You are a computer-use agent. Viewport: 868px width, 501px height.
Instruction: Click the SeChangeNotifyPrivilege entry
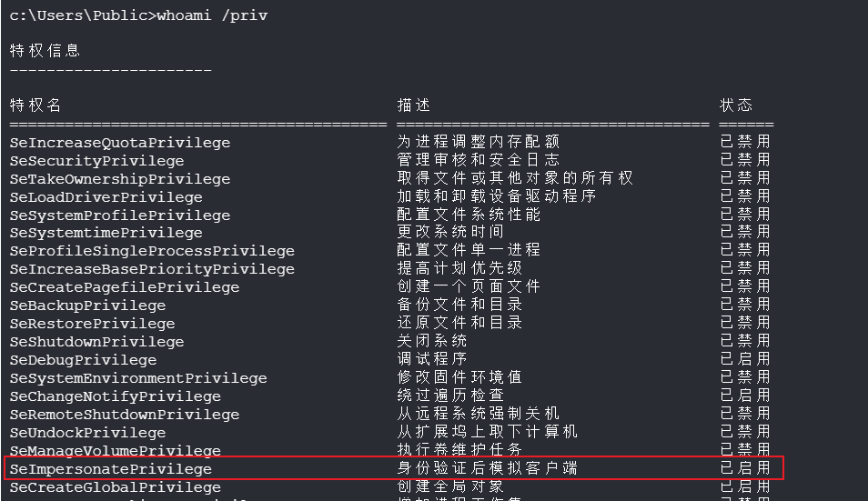click(x=116, y=396)
